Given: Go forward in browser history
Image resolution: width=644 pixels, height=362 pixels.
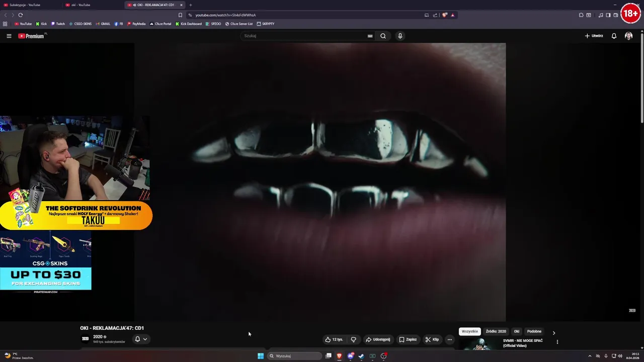Looking at the screenshot, I should point(12,15).
